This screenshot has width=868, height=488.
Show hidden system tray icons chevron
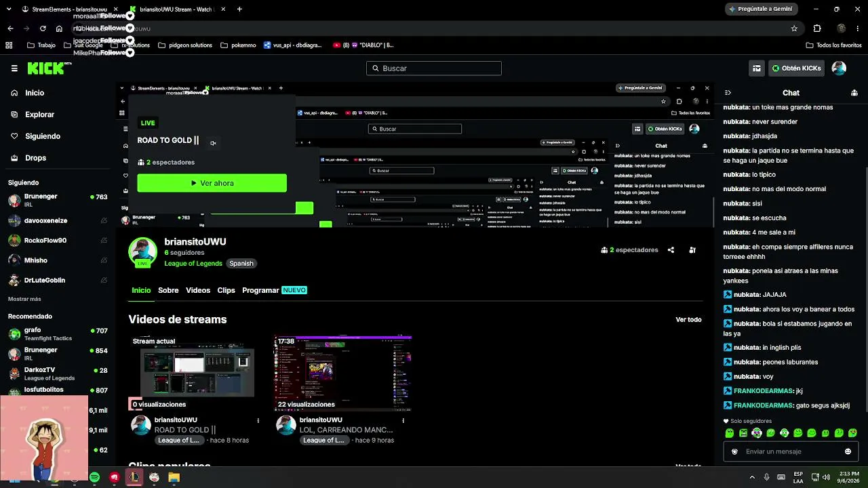tap(751, 477)
